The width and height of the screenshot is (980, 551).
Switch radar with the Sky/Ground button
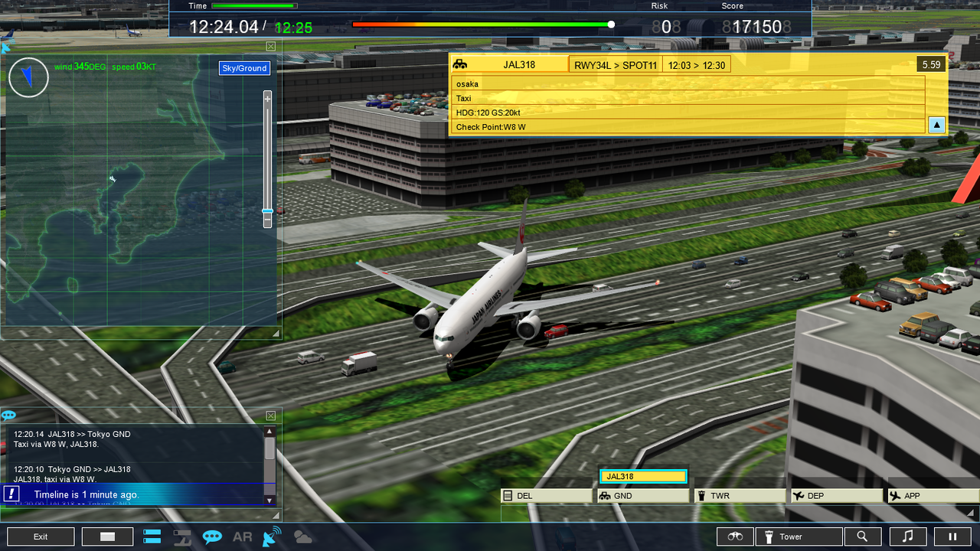tap(244, 68)
